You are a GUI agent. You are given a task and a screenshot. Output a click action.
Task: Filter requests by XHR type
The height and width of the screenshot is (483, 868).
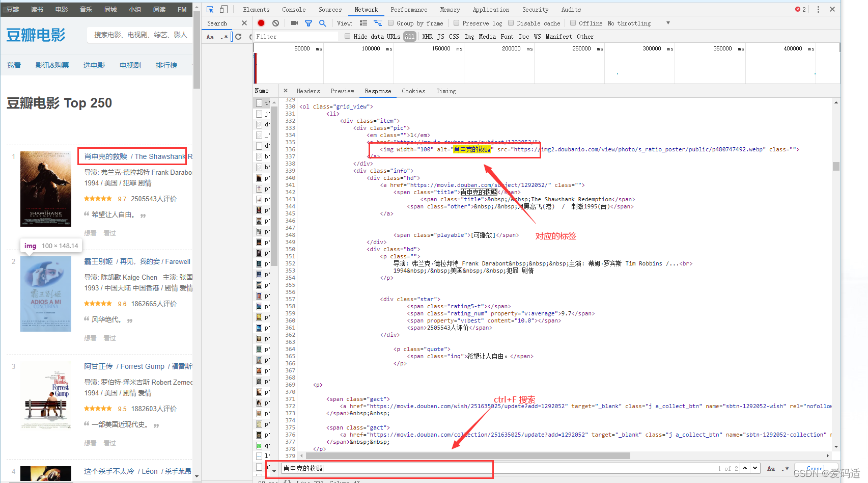coord(427,37)
